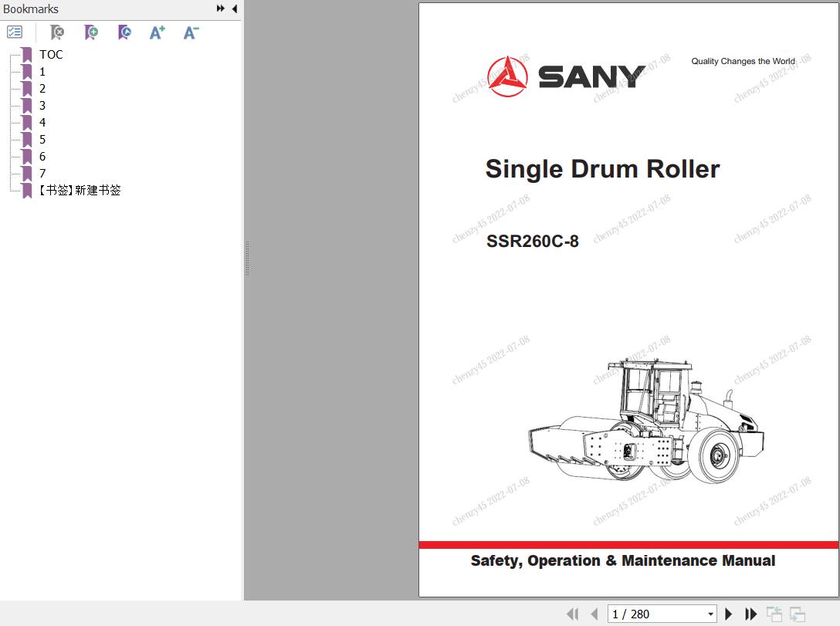Image resolution: width=840 pixels, height=626 pixels.
Task: Click 'Safety, Operation & Maintenance Manual' text
Action: pos(623,560)
